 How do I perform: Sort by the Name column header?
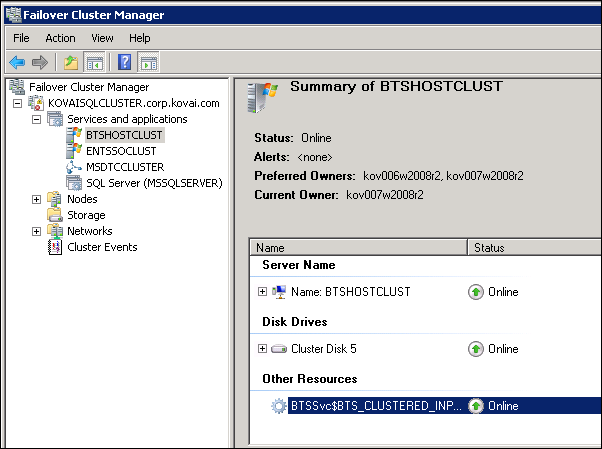(359, 248)
